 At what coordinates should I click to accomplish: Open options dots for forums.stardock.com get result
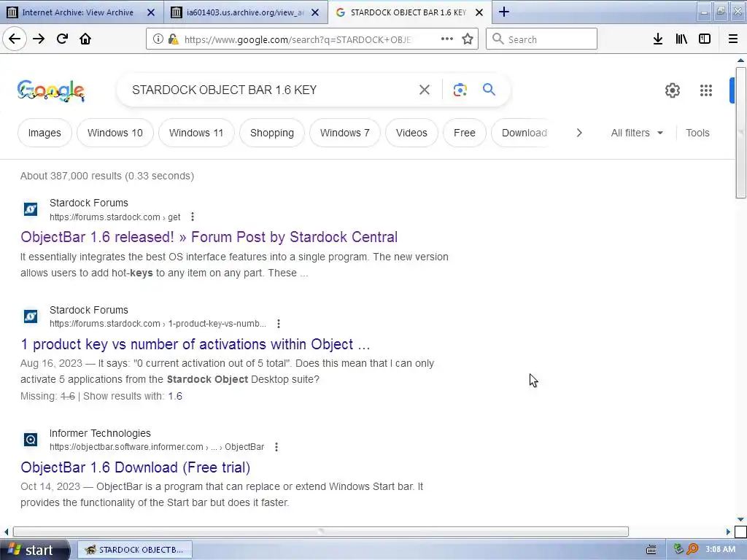[193, 217]
